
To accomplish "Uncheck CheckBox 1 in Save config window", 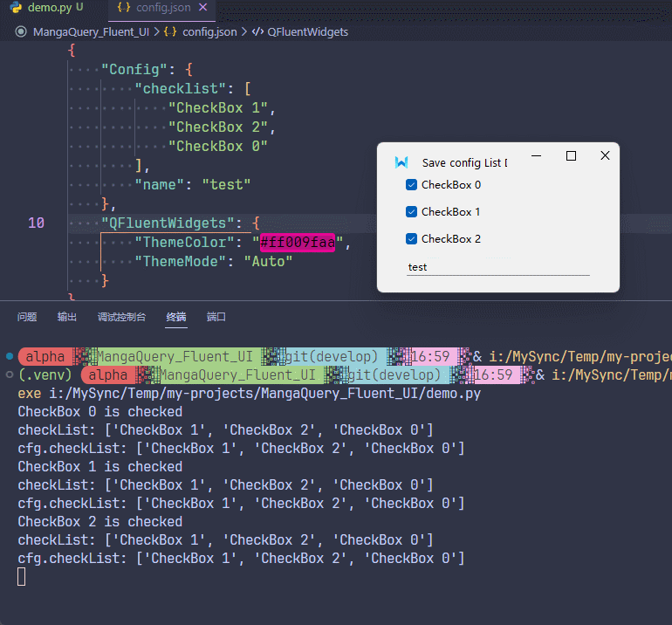I will click(x=411, y=212).
